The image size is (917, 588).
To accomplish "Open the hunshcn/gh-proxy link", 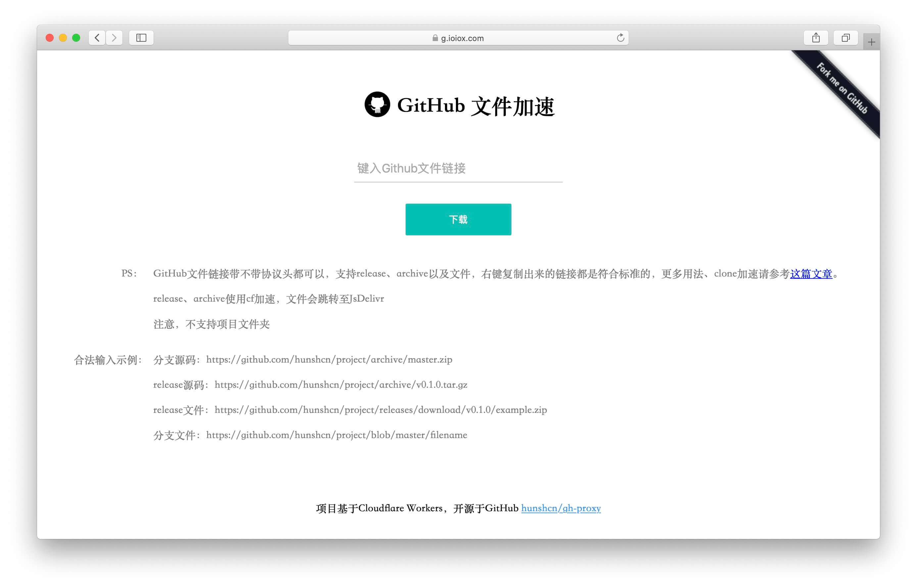I will click(561, 508).
